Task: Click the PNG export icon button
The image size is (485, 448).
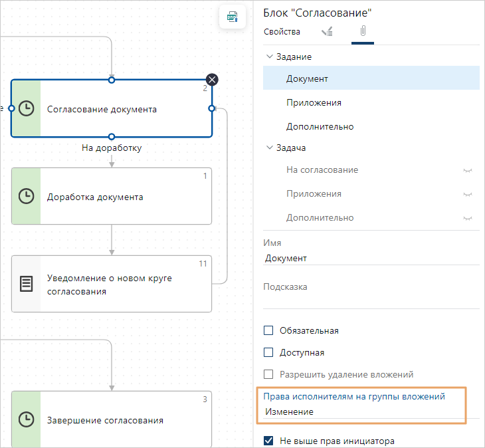Action: [232, 17]
